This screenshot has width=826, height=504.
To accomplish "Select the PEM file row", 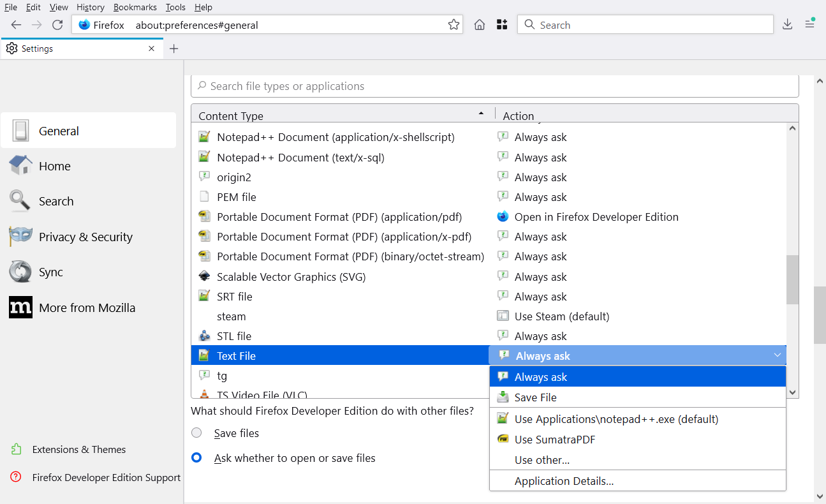I will click(489, 196).
